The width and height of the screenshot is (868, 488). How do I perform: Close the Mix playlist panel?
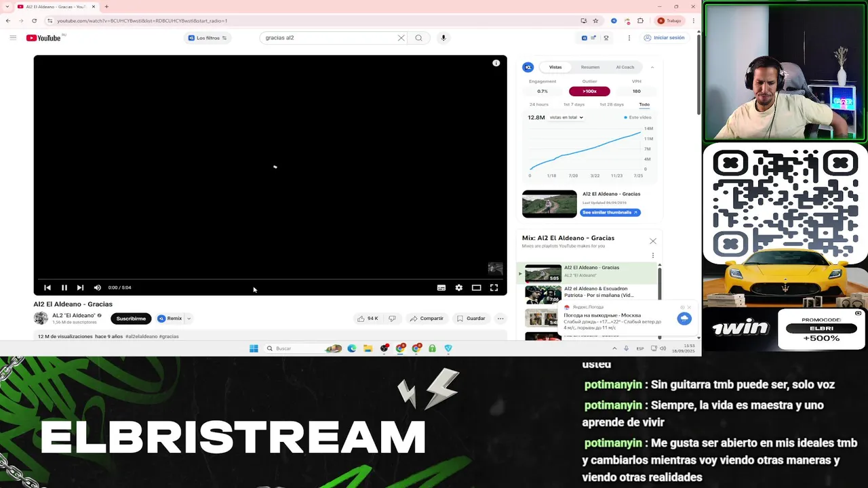[653, 241]
